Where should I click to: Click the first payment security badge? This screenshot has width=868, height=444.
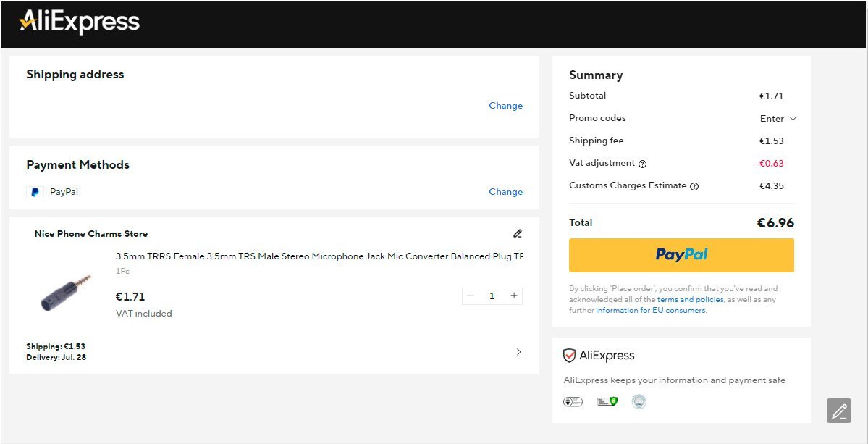[x=573, y=402]
